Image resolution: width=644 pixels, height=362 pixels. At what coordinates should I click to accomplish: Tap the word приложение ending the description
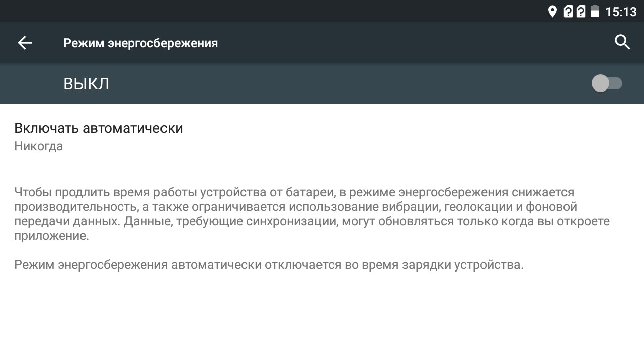[x=51, y=236]
